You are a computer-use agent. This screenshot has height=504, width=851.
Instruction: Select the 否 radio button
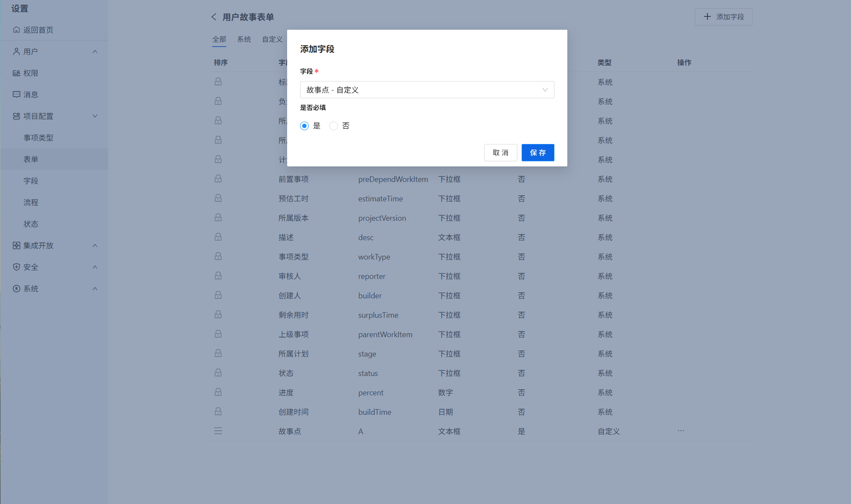pyautogui.click(x=334, y=126)
